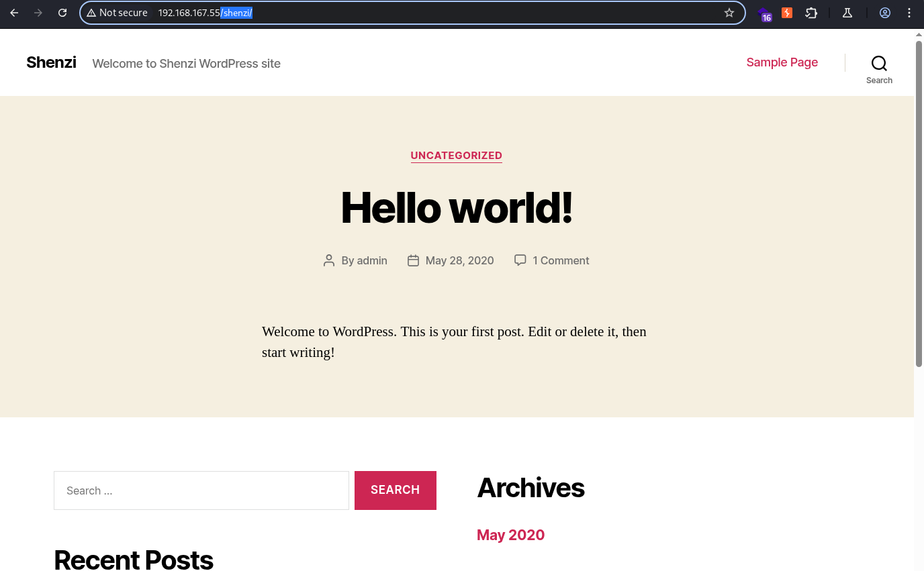This screenshot has height=571, width=924.
Task: Open the Uncategorized category link
Action: coord(457,156)
